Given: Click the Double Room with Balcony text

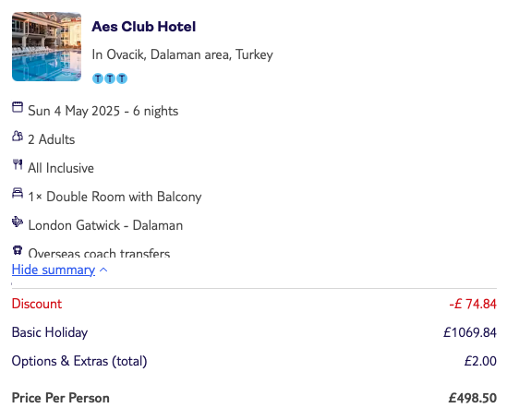Looking at the screenshot, I should [124, 197].
